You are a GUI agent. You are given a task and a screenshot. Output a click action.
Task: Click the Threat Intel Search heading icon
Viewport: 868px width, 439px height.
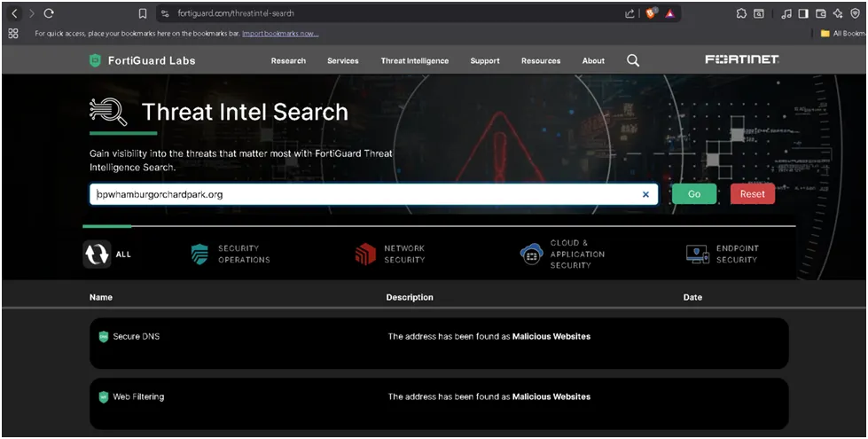pyautogui.click(x=108, y=112)
